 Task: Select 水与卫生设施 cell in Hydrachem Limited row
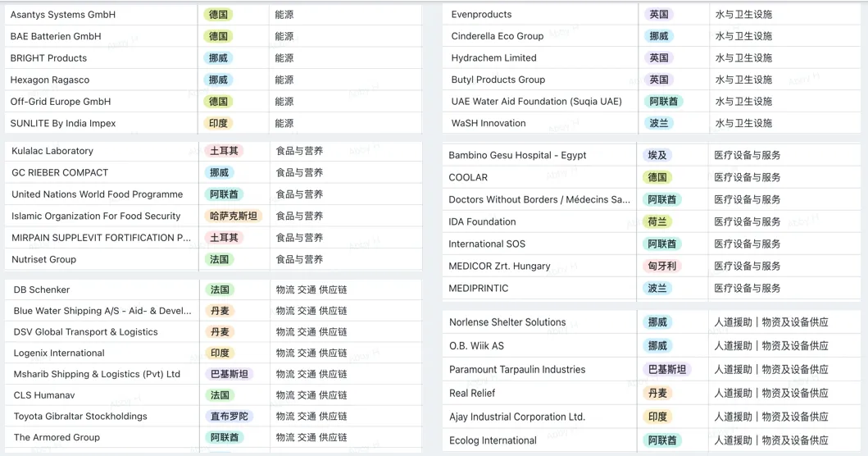tap(743, 57)
